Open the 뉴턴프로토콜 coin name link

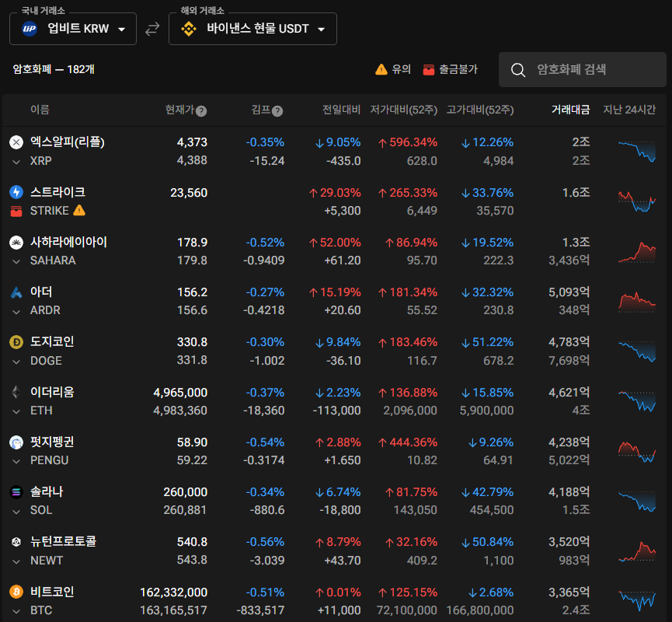click(63, 542)
